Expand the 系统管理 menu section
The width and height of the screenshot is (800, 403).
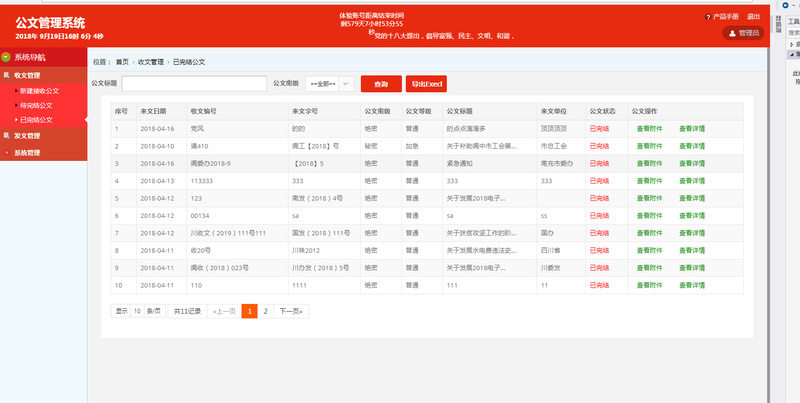coord(43,153)
